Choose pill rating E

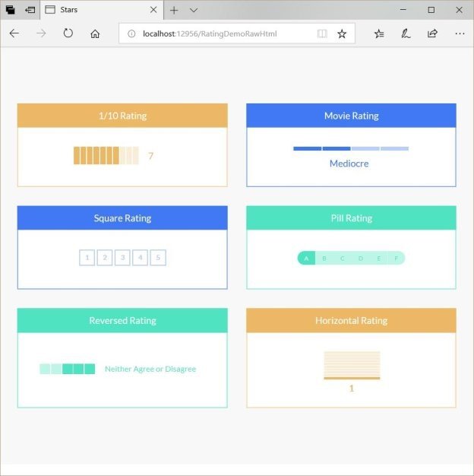click(x=378, y=258)
